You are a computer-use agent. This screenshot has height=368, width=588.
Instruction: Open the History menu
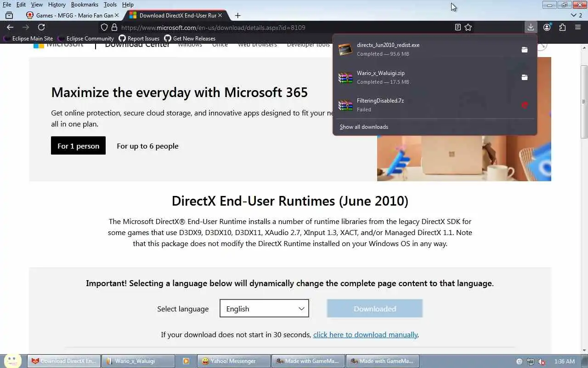(57, 5)
